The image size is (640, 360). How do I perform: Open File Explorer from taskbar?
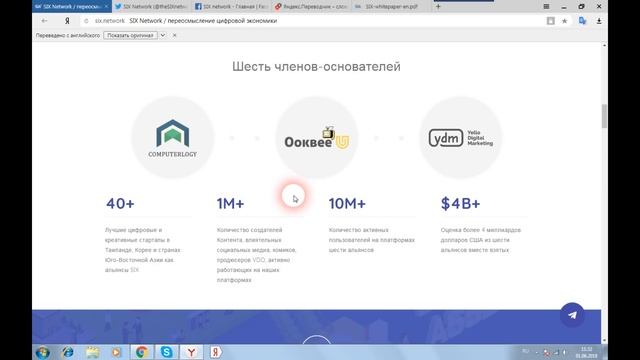tap(93, 352)
